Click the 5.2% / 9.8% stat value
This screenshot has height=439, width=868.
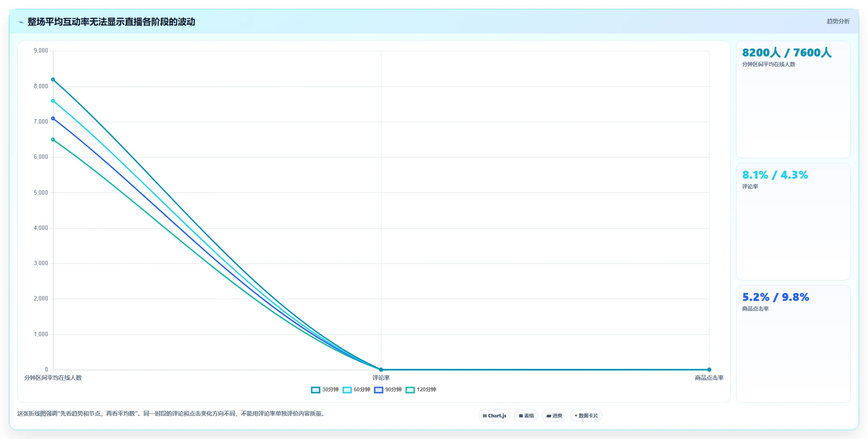tap(775, 297)
